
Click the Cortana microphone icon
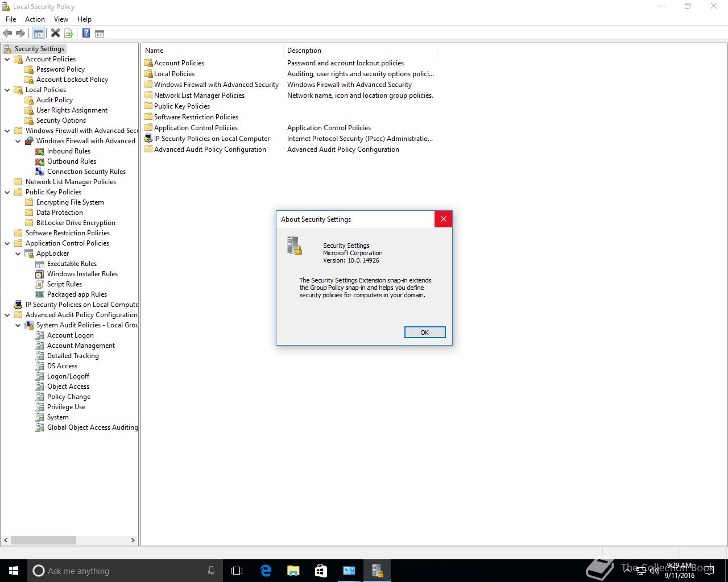tap(211, 571)
